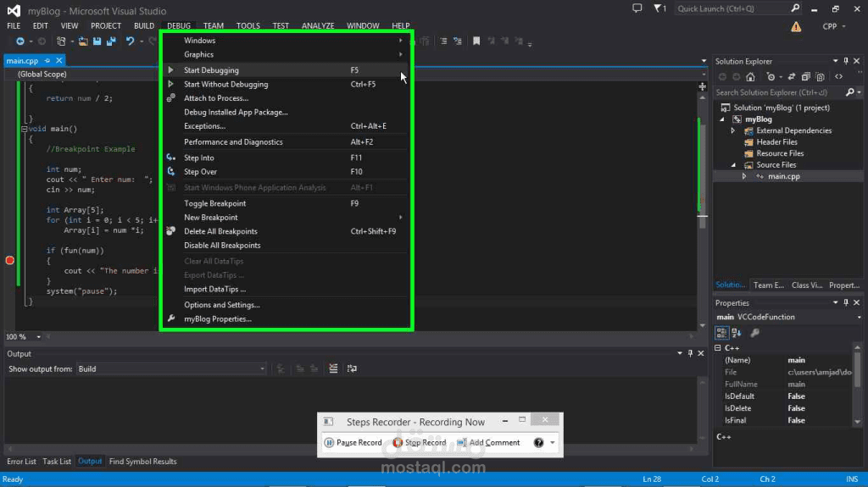
Task: Open the Show output from Build dropdown
Action: click(171, 368)
